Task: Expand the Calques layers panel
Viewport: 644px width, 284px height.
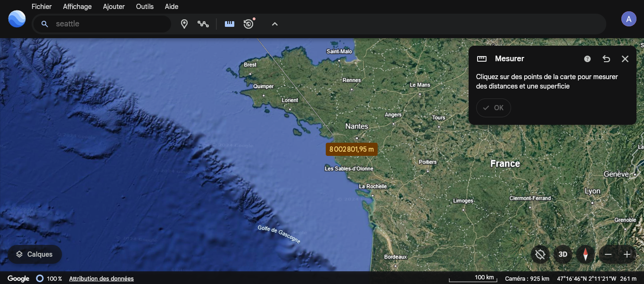Action: pyautogui.click(x=34, y=254)
